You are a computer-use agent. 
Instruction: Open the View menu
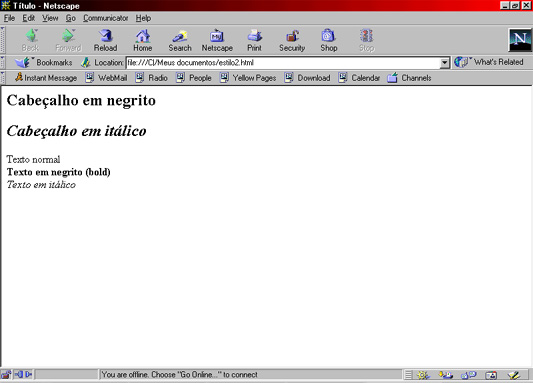[x=50, y=18]
